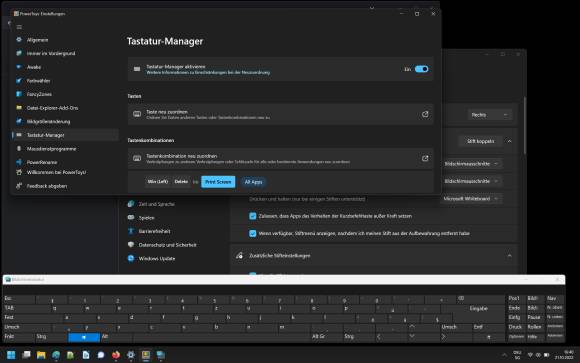Click the Spielen icon in Settings
Image resolution: width=580 pixels, height=363 pixels.
click(131, 218)
